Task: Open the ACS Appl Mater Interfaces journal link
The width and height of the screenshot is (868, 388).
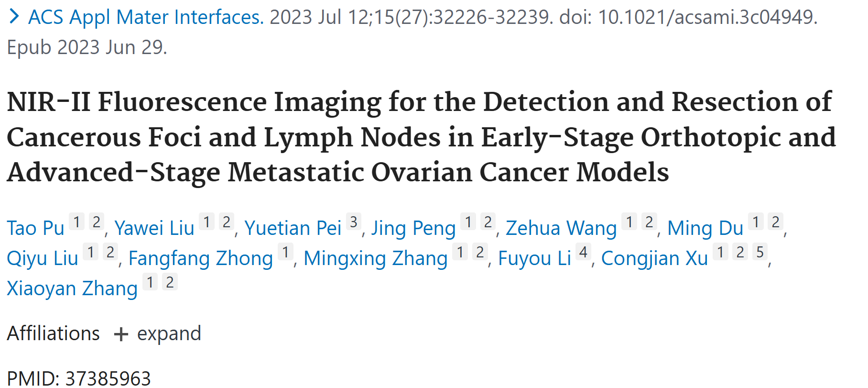Action: pyautogui.click(x=146, y=17)
